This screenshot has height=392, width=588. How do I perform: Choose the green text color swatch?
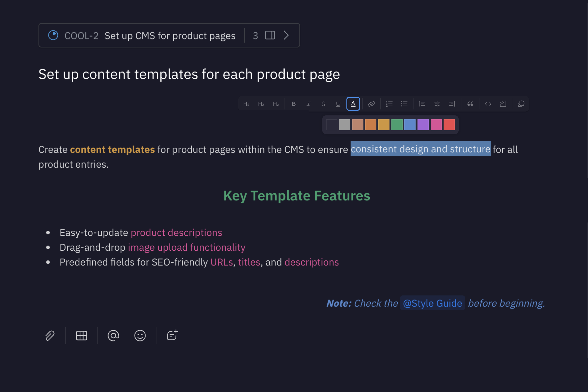[397, 125]
